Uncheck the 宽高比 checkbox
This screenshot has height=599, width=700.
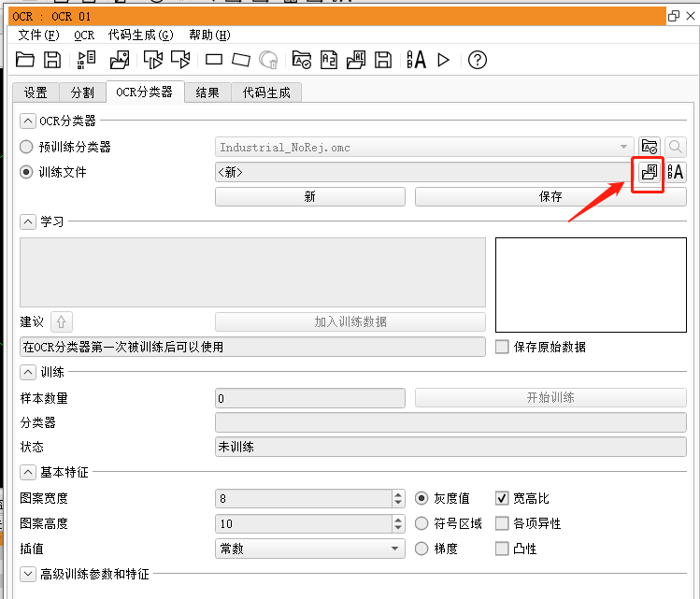click(x=503, y=498)
